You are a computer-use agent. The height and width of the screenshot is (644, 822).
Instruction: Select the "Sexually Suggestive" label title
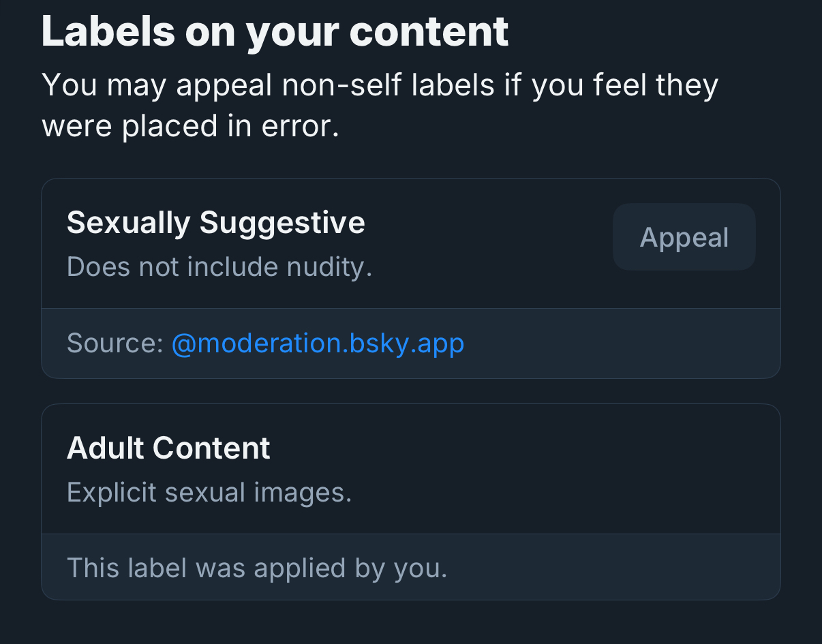coord(215,223)
